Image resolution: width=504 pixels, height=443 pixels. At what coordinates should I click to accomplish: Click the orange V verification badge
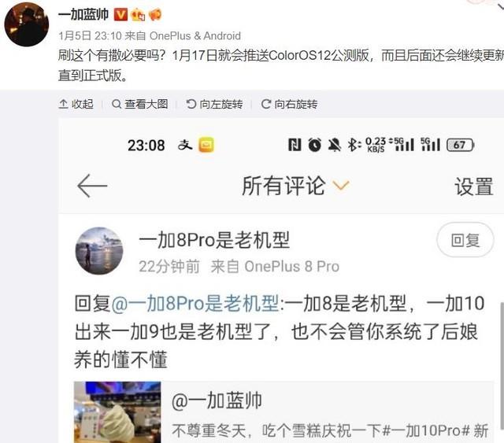point(120,15)
